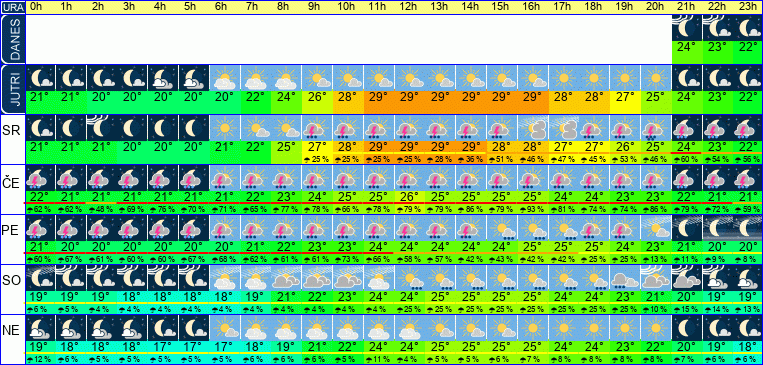Click the 12h hour column header
Viewport: 763px width, 365px height.
409,7
